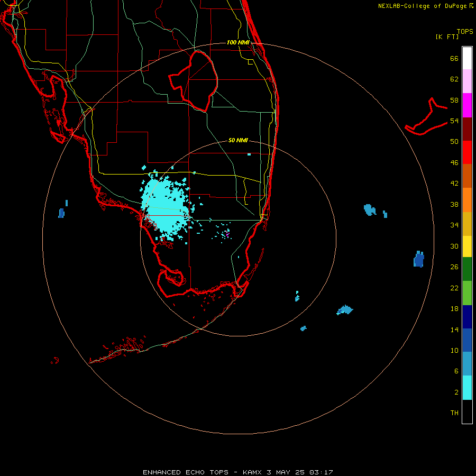Click the Enhanced Echo Tops KAMX caption
This screenshot has height=476, width=476.
coord(237,472)
